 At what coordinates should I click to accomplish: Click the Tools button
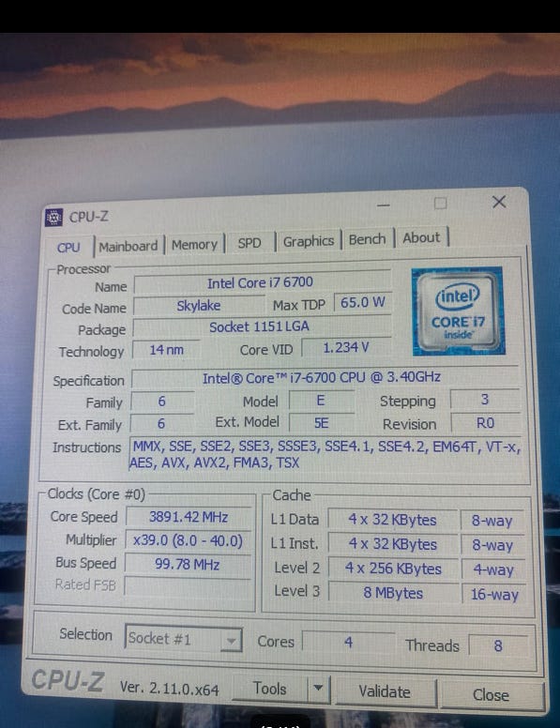point(269,688)
